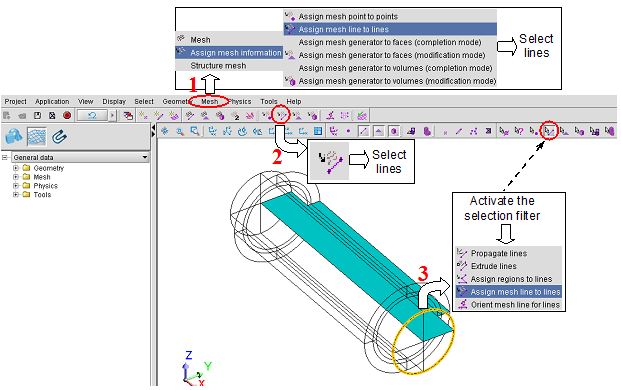Open the General data dropdown
The width and height of the screenshot is (621, 390).
point(145,157)
